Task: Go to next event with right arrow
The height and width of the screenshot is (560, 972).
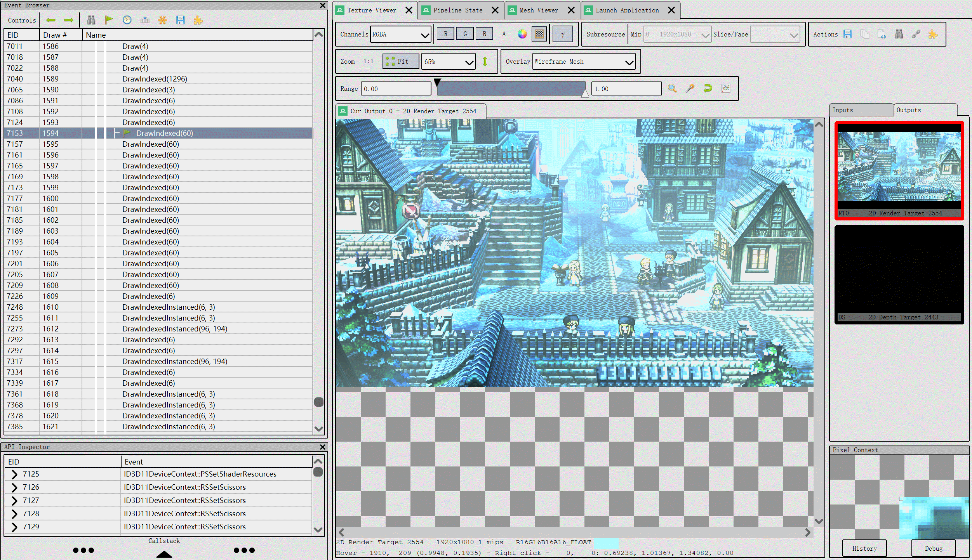Action: [x=69, y=20]
